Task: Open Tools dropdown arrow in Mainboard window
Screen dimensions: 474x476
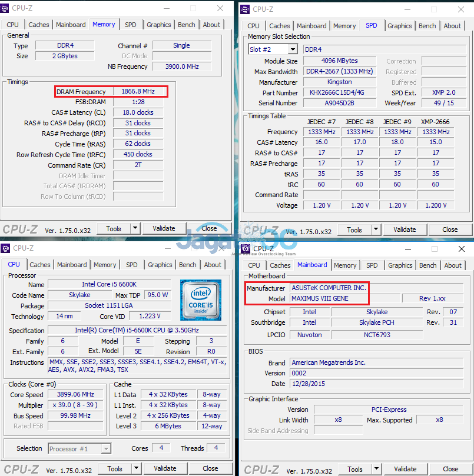Action: pyautogui.click(x=377, y=469)
